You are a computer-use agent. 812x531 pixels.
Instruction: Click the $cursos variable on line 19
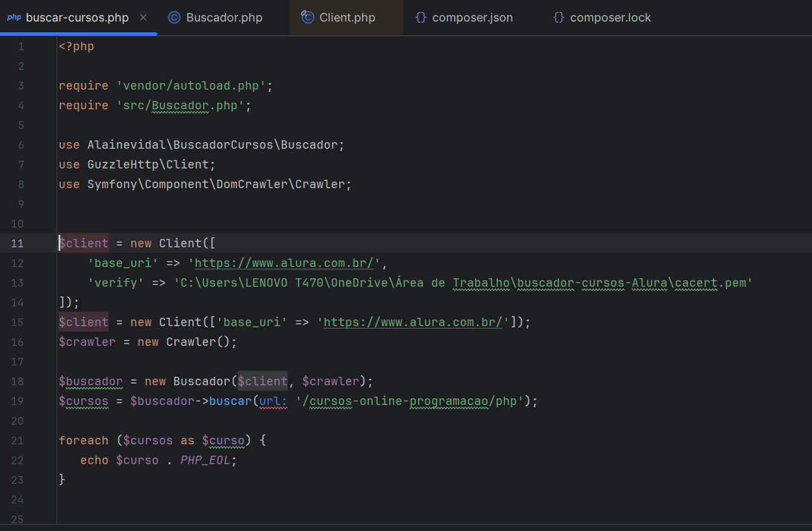(x=84, y=401)
